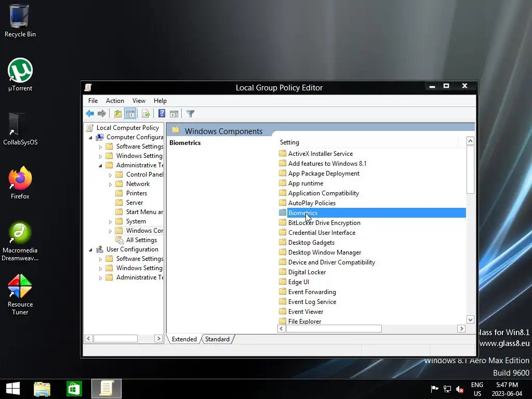Switch to the Extended tab
Screen dimensions: 532x399
pos(184,339)
